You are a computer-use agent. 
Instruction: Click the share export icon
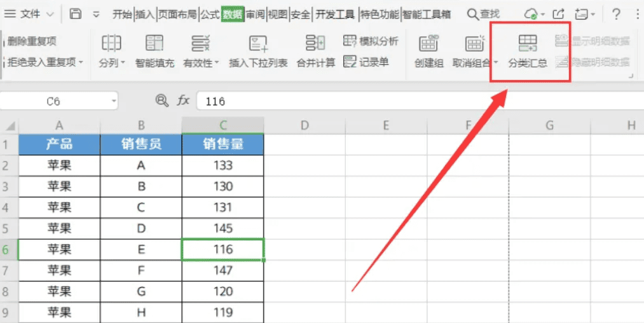click(558, 15)
